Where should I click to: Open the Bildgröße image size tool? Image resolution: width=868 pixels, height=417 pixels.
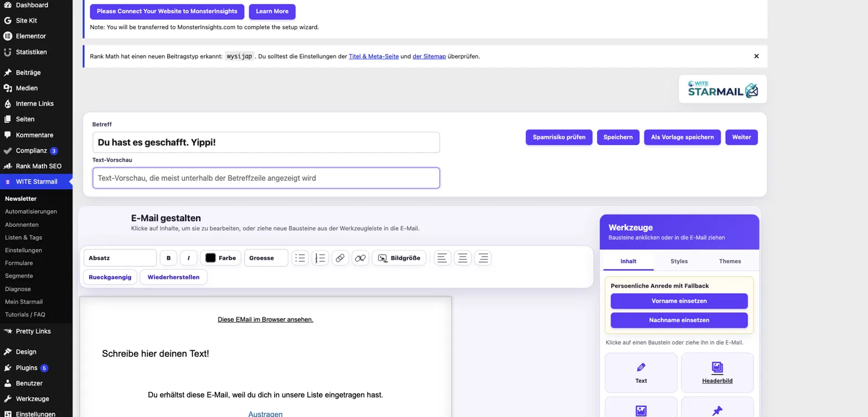point(399,258)
